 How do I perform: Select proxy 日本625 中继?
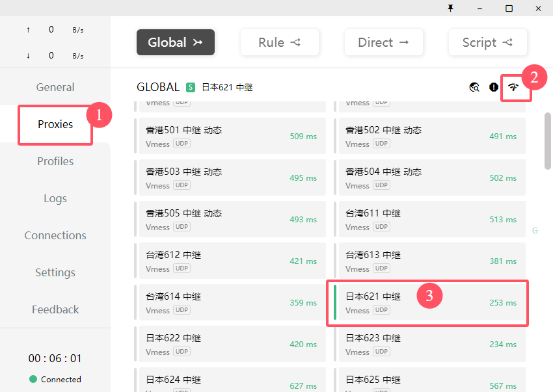(x=432, y=380)
